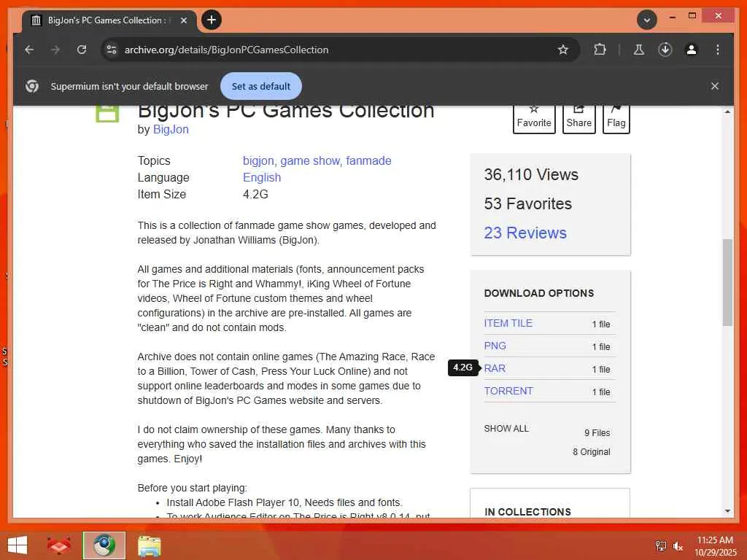Click the green software item icon
Viewport: 747px width, 560px height.
pos(107,114)
